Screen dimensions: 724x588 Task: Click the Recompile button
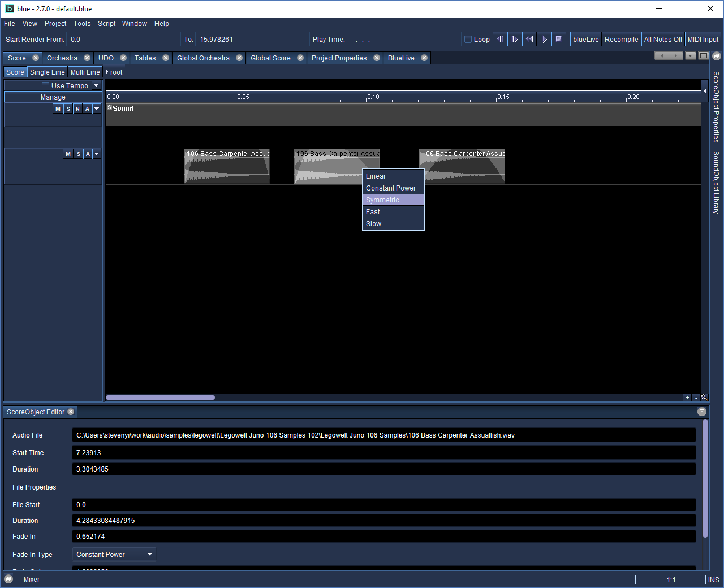click(621, 40)
